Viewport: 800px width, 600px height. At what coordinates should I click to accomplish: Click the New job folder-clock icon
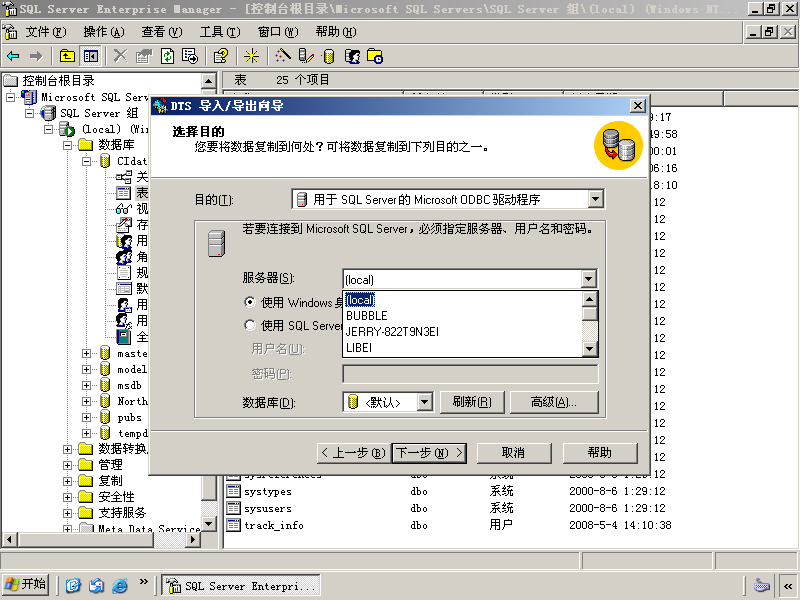[375, 56]
